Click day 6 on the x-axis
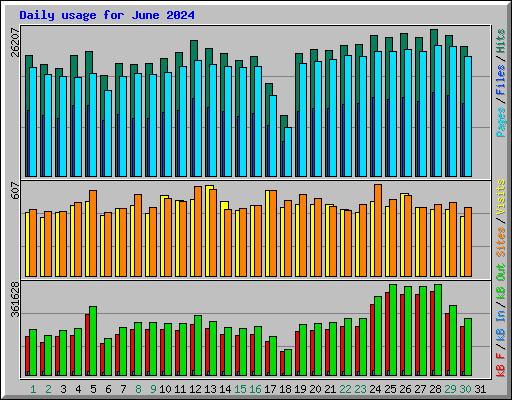The height and width of the screenshot is (400, 512). pyautogui.click(x=108, y=389)
